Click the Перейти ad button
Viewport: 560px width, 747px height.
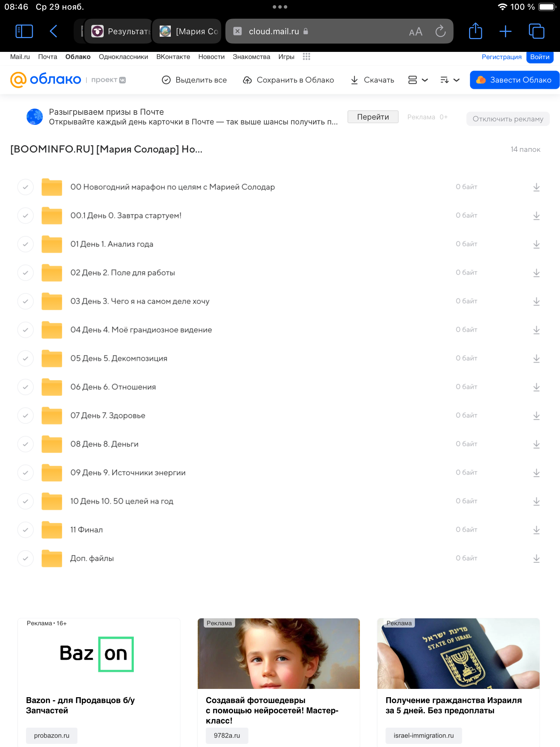[373, 117]
